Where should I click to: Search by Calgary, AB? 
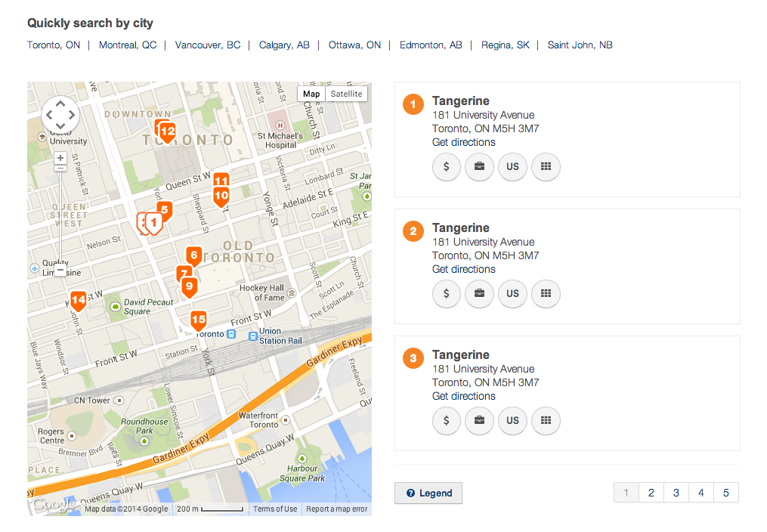[x=284, y=45]
